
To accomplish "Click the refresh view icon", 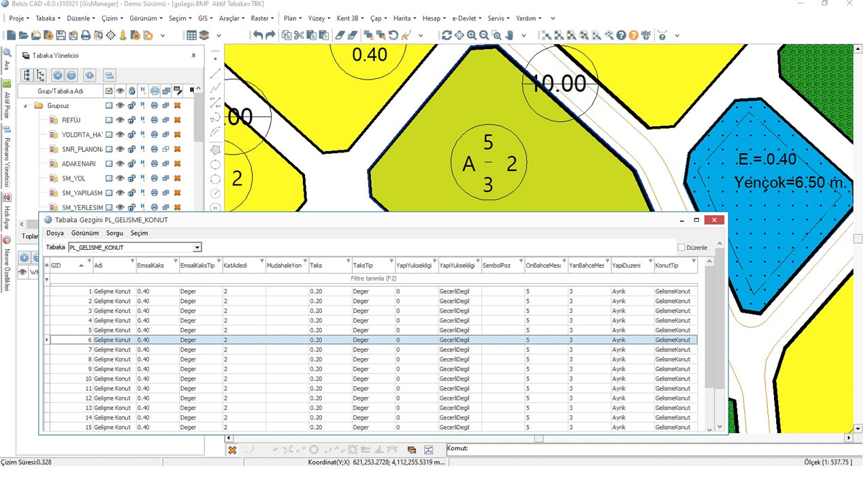I will click(446, 35).
